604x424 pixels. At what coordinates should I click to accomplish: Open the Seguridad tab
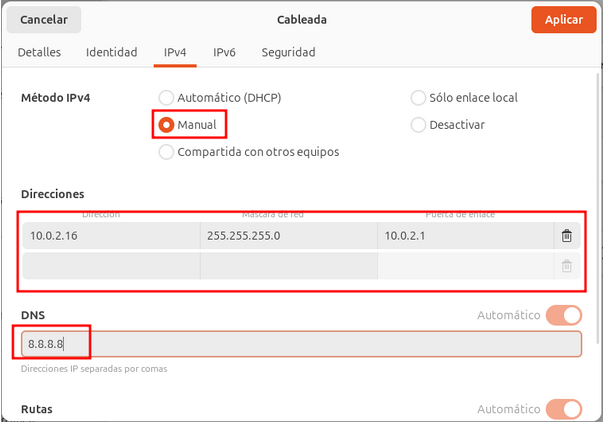(x=288, y=52)
